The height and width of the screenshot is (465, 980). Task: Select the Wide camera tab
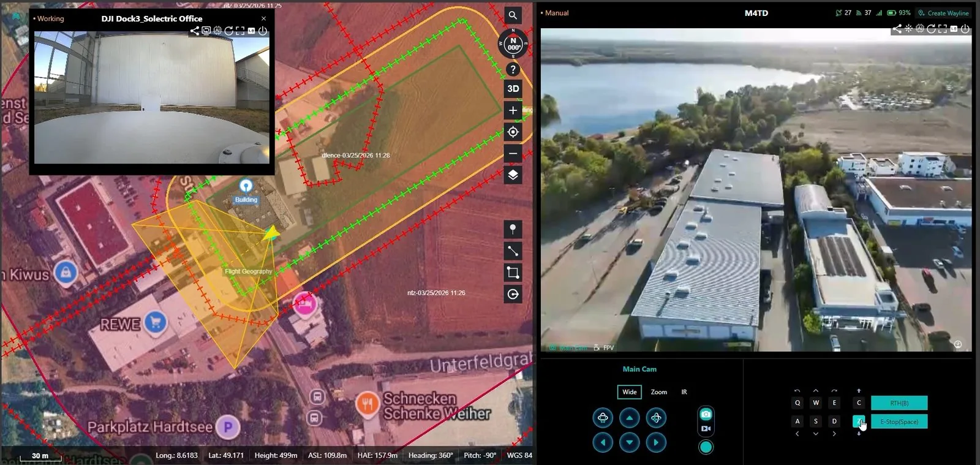point(629,392)
